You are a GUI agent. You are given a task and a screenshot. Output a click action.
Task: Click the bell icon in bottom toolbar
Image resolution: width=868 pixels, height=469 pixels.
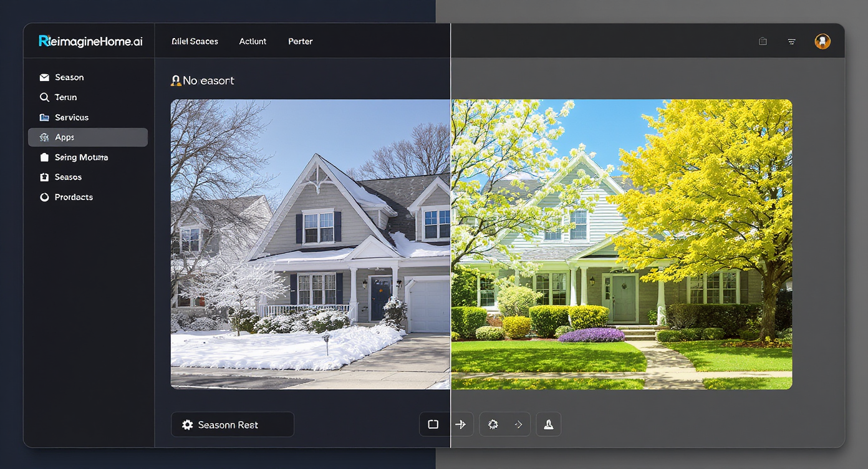(x=548, y=424)
